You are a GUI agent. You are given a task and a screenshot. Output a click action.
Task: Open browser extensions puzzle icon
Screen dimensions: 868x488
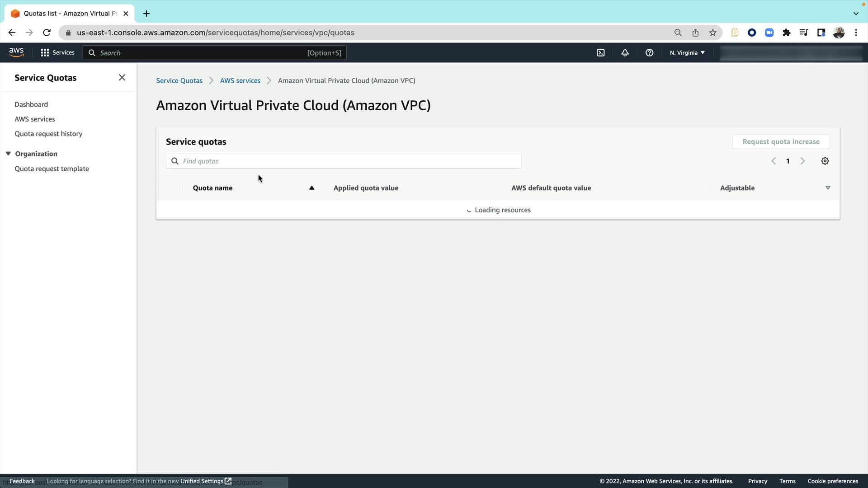coord(787,33)
